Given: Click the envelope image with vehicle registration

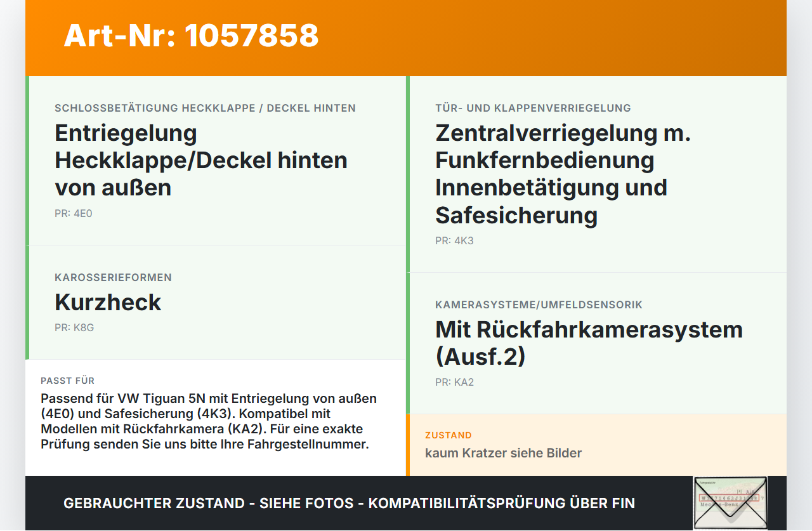Looking at the screenshot, I should point(730,502).
